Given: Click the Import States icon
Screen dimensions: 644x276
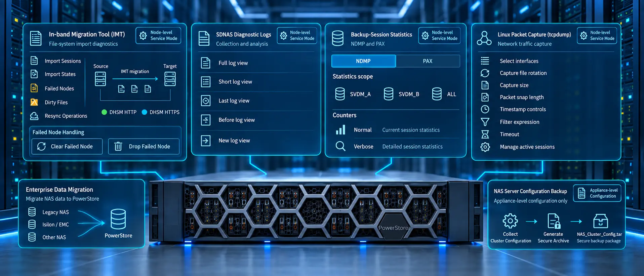Looking at the screenshot, I should pos(34,74).
